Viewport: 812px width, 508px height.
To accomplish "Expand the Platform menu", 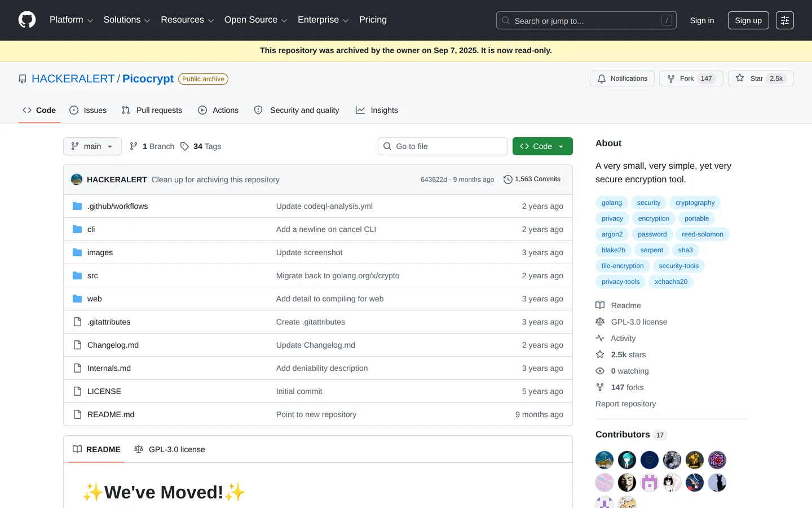I will tap(71, 20).
